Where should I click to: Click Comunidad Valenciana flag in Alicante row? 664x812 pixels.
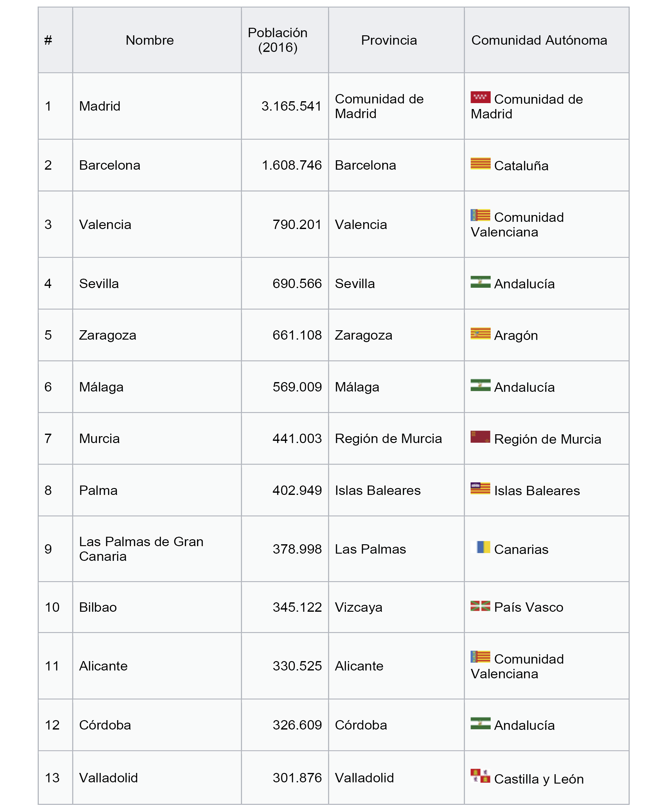tap(480, 657)
